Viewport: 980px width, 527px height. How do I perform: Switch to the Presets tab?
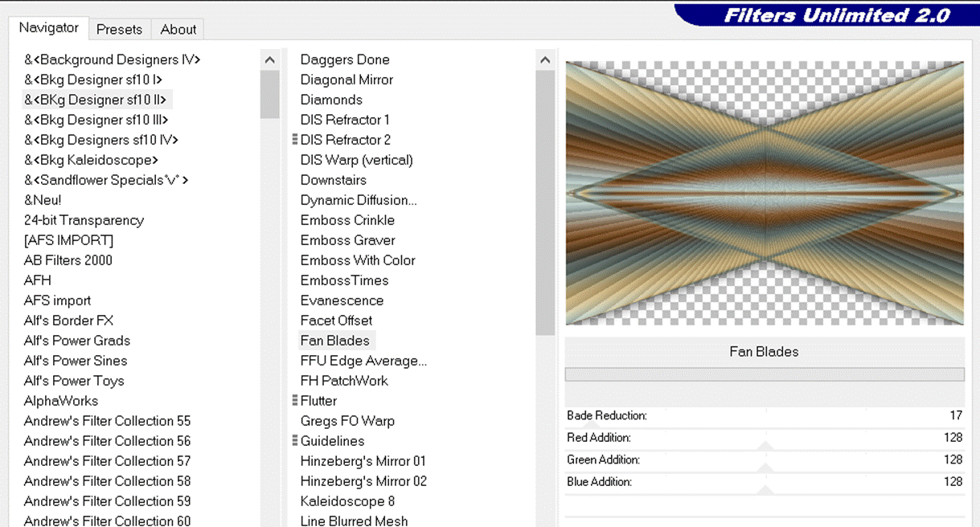[x=119, y=30]
